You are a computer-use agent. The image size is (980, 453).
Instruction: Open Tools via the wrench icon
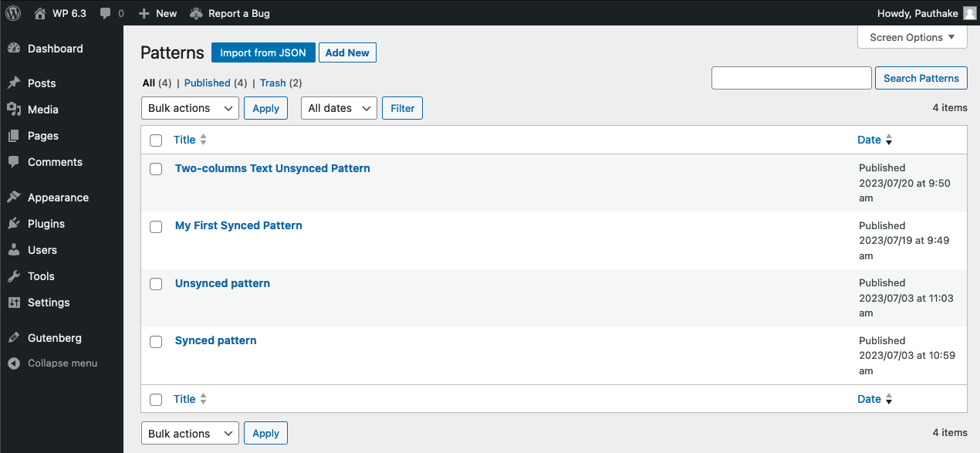tap(16, 276)
